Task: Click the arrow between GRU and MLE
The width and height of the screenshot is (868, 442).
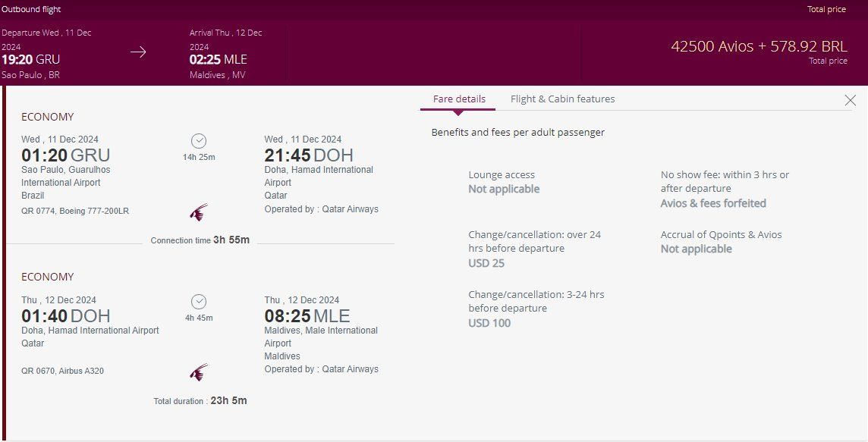Action: point(138,52)
